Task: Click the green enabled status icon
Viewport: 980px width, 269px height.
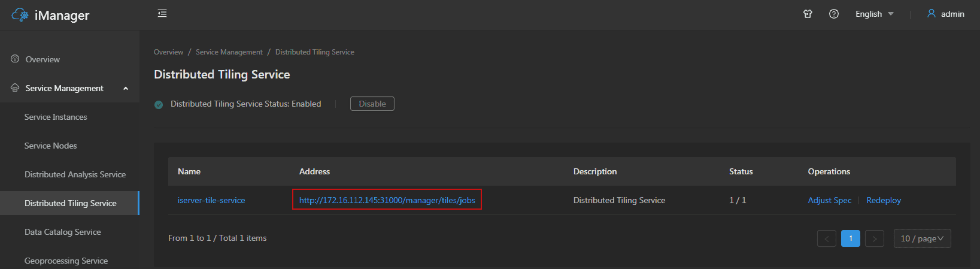Action: click(x=159, y=104)
